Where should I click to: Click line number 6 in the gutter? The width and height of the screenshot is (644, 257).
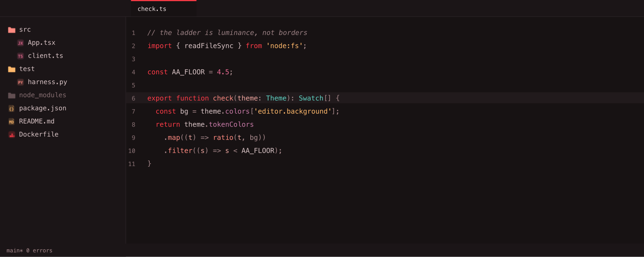[133, 98]
